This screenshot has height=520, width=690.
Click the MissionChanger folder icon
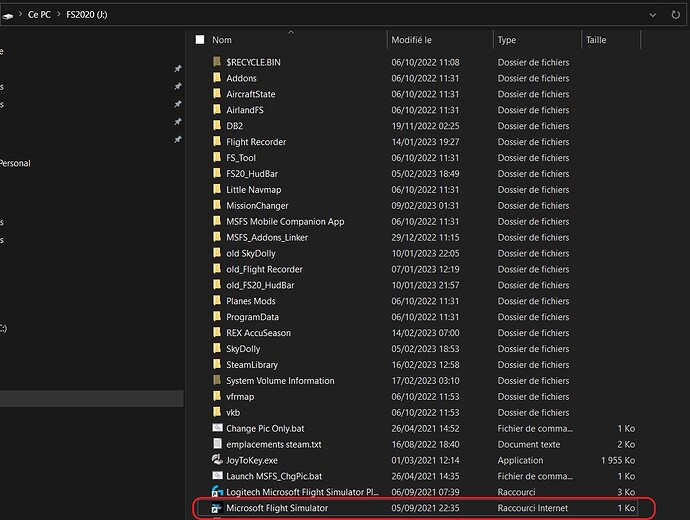pyautogui.click(x=217, y=205)
